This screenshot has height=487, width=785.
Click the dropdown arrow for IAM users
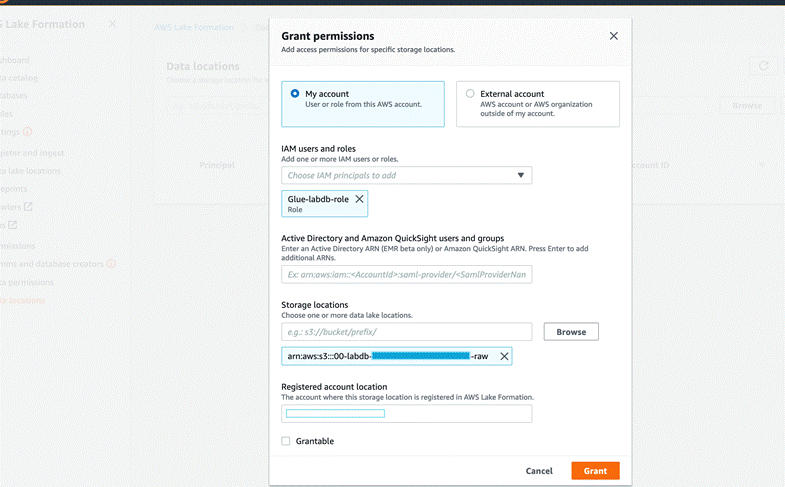(x=520, y=175)
